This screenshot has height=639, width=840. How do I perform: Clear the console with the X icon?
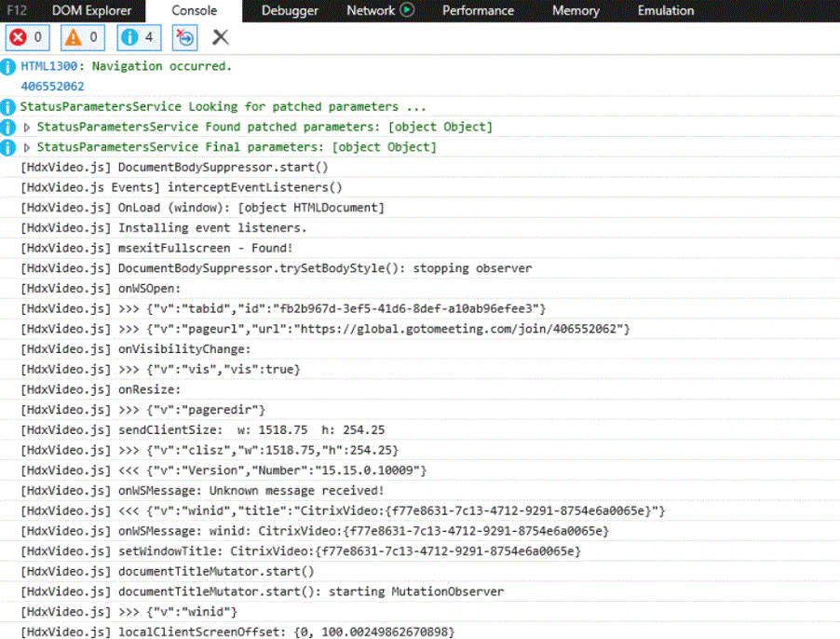pos(221,37)
